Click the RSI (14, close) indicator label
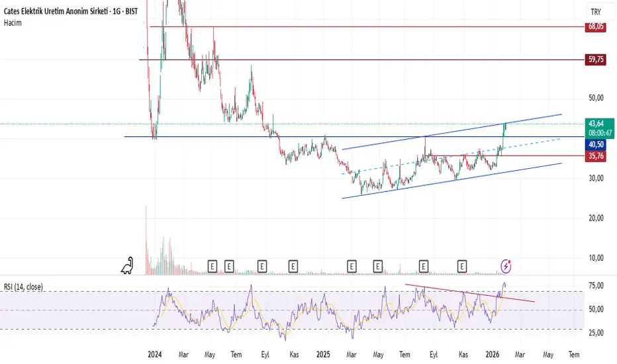617x364 pixels. pyautogui.click(x=23, y=287)
